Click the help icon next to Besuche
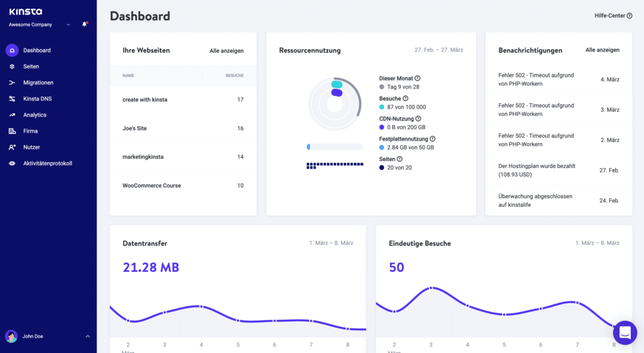Screen dimensions: 644x353 click(405, 99)
